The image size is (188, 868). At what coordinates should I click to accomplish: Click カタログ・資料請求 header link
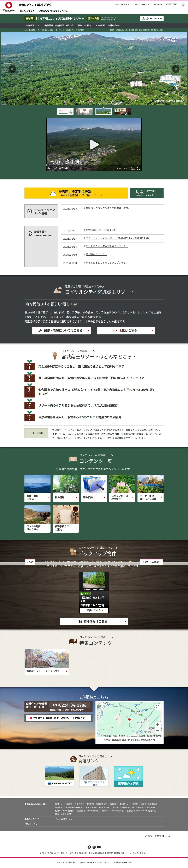[141, 5]
